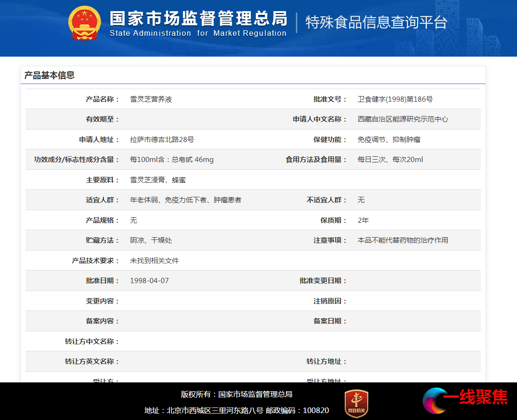Image resolution: width=517 pixels, height=420 pixels.
Task: Click the footer copyright 版权所有 line
Action: (x=236, y=394)
